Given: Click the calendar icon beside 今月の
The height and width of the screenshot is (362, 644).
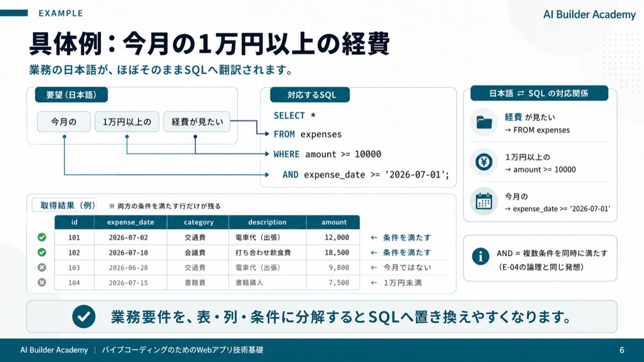Looking at the screenshot, I should (484, 202).
